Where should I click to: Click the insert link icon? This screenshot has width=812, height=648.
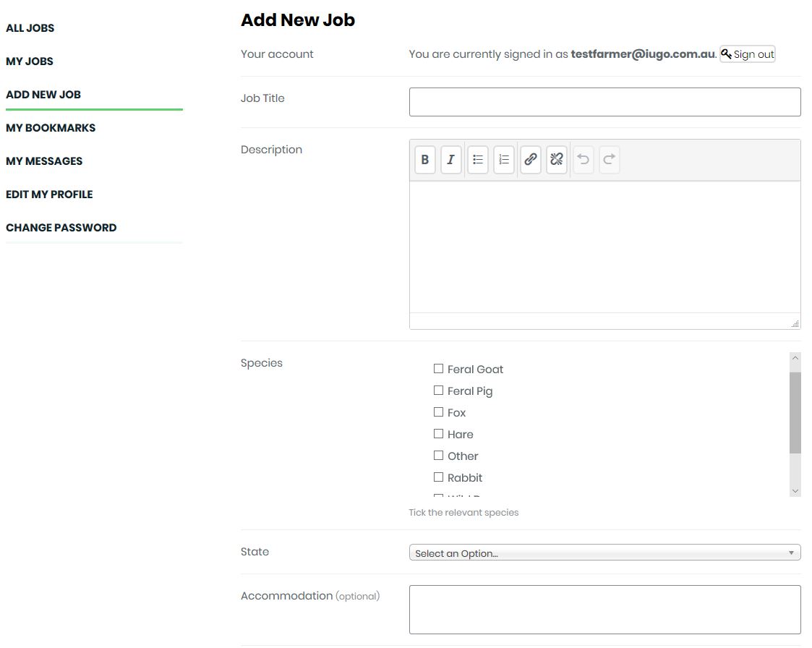(x=531, y=160)
